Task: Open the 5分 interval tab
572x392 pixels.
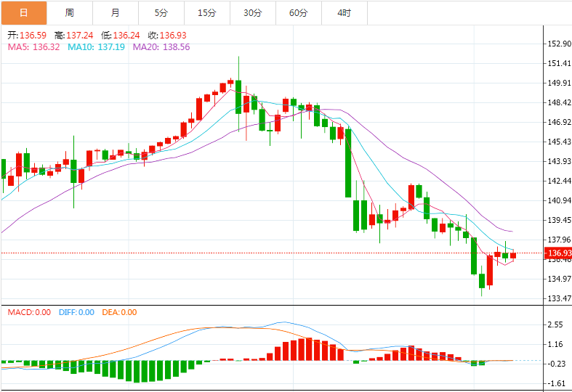Action: coord(161,13)
